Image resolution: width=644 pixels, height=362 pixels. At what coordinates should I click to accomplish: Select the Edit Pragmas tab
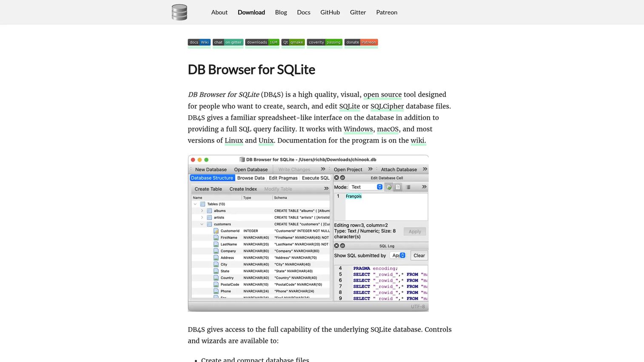point(283,178)
